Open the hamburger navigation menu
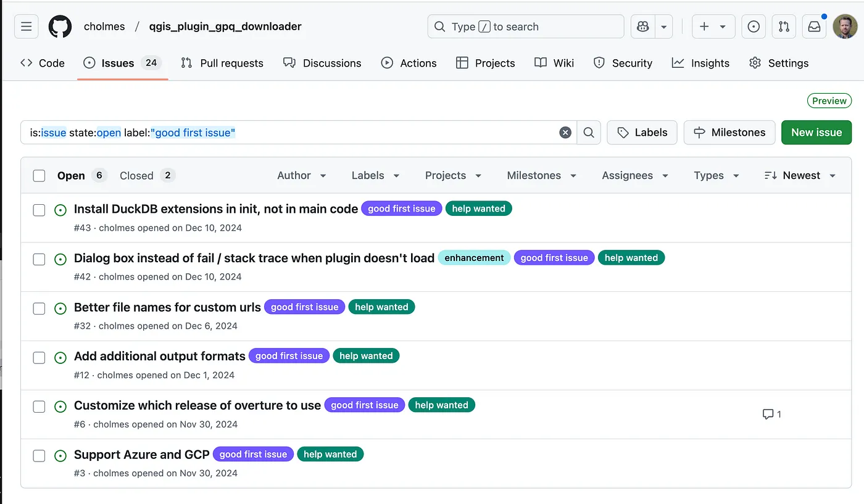 (26, 27)
